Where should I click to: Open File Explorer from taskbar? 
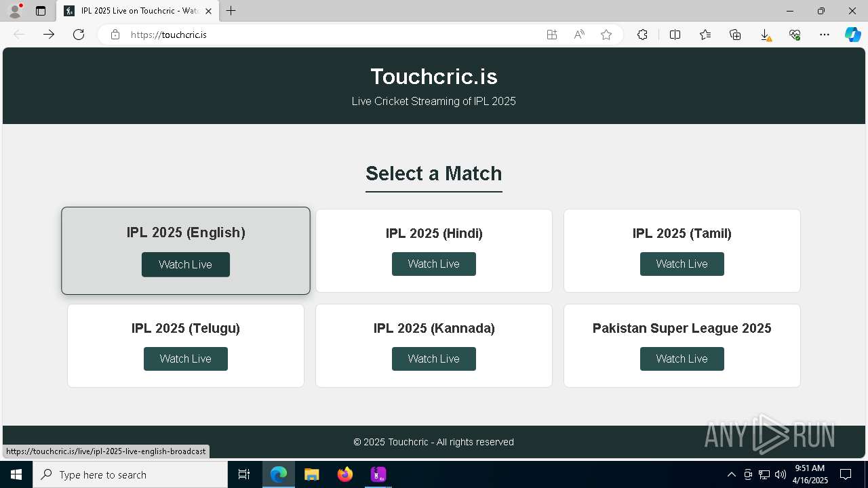coord(311,474)
